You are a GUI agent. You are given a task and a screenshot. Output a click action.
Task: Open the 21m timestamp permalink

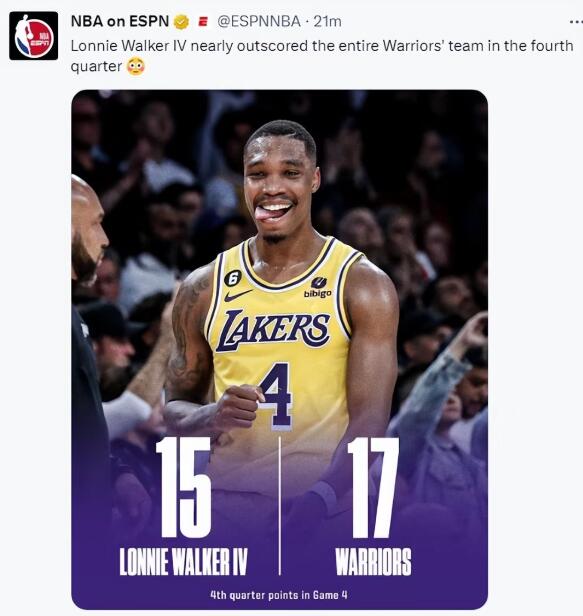pos(328,21)
